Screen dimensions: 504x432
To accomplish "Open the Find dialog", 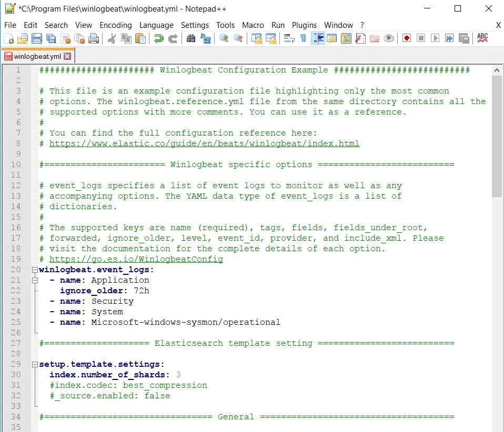I will pos(190,38).
